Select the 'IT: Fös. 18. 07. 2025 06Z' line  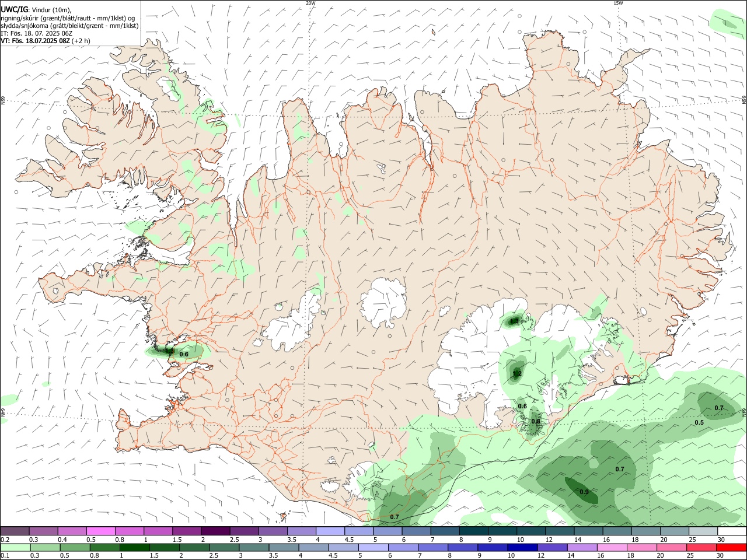click(37, 33)
